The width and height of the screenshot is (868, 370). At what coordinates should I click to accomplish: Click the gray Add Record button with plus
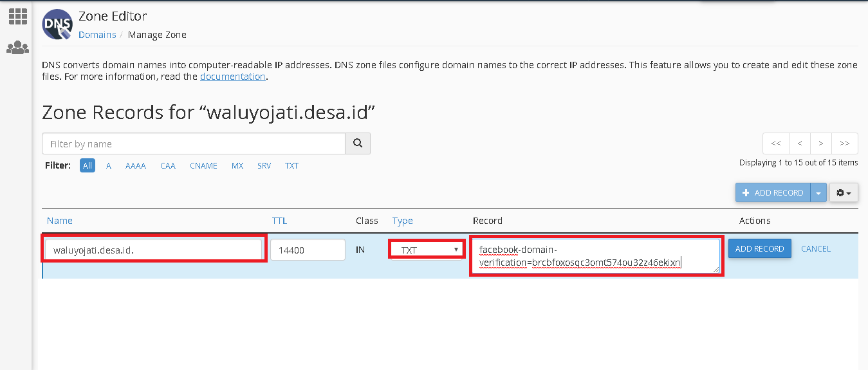[x=773, y=192]
